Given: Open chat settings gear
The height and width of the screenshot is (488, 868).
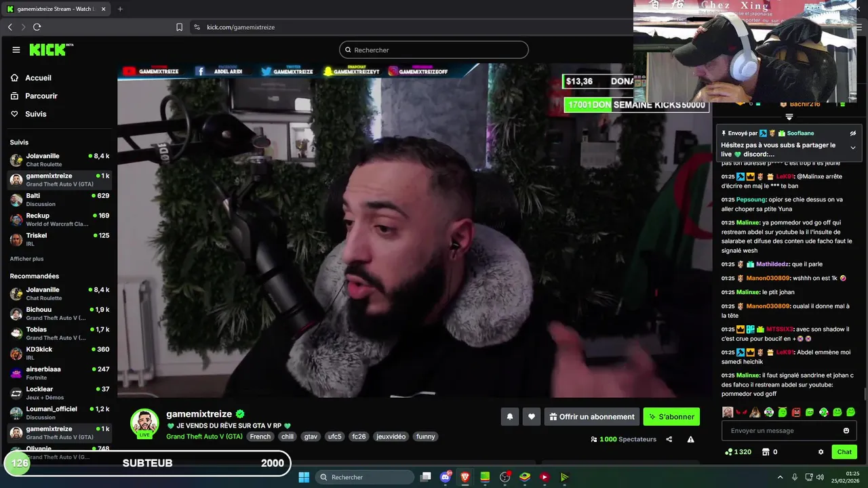Looking at the screenshot, I should click(x=821, y=451).
